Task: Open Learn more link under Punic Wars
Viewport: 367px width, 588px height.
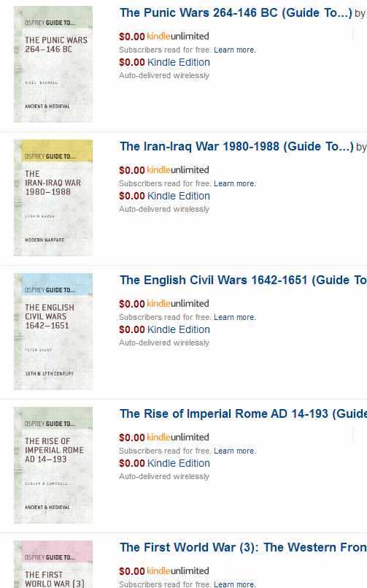Action: point(235,50)
